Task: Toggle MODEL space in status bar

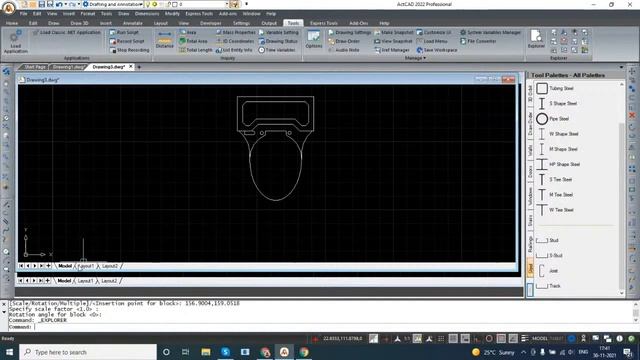Action: (x=540, y=339)
